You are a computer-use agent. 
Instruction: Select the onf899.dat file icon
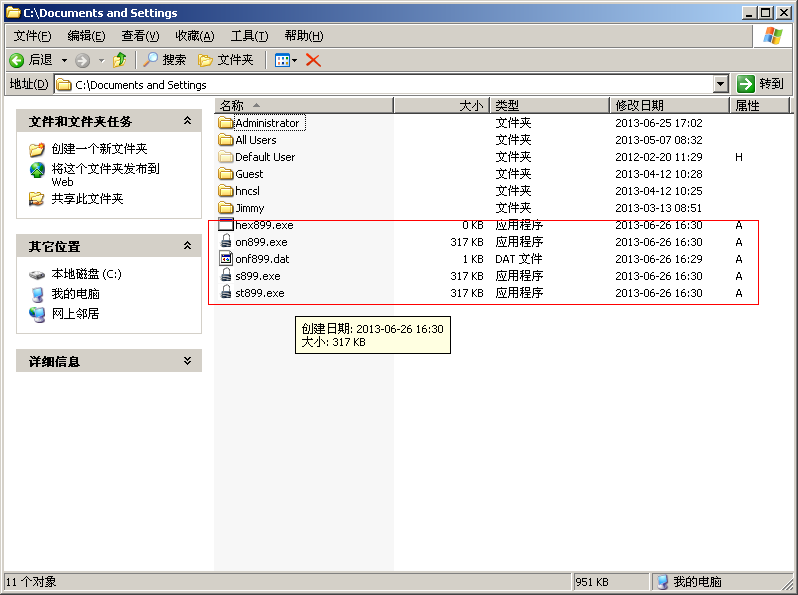pyautogui.click(x=225, y=259)
